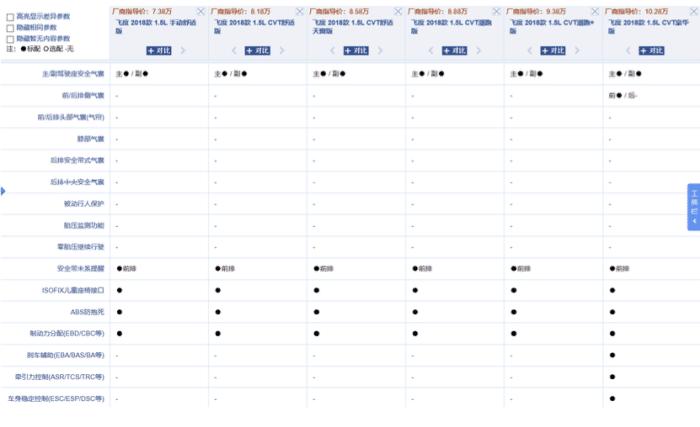Move the 7.38万 model column right
This screenshot has width=700, height=427.
(x=184, y=50)
